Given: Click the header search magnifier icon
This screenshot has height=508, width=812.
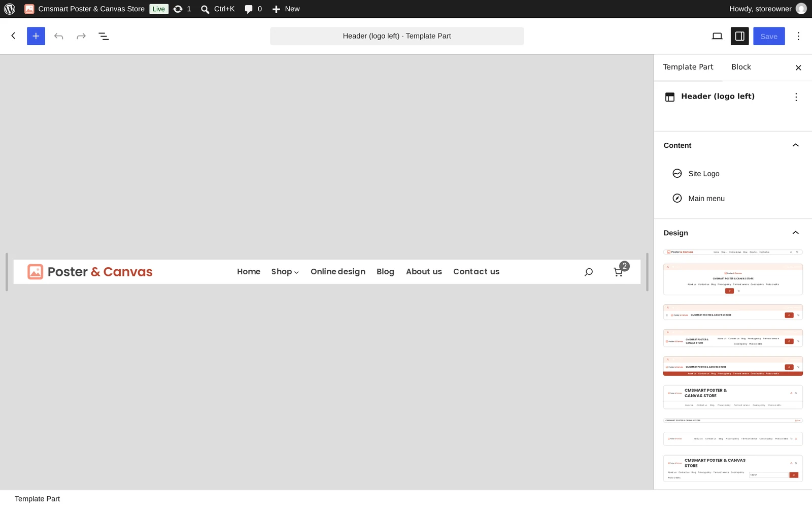Looking at the screenshot, I should click(x=589, y=272).
